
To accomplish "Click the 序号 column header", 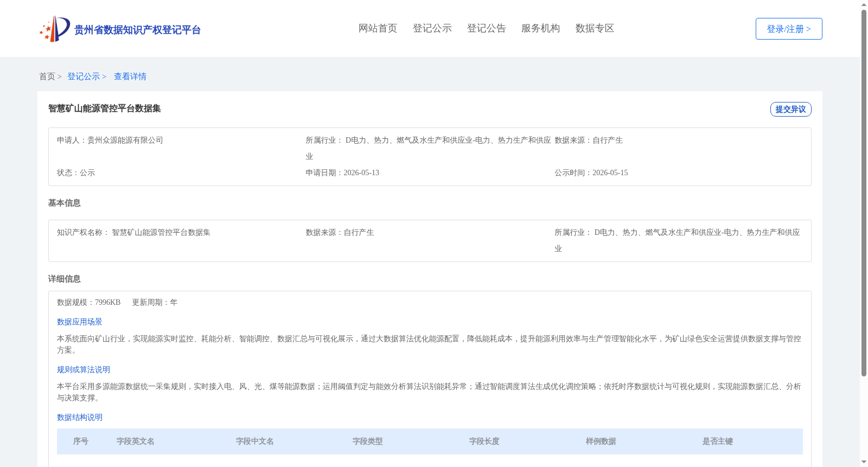I will click(81, 442).
